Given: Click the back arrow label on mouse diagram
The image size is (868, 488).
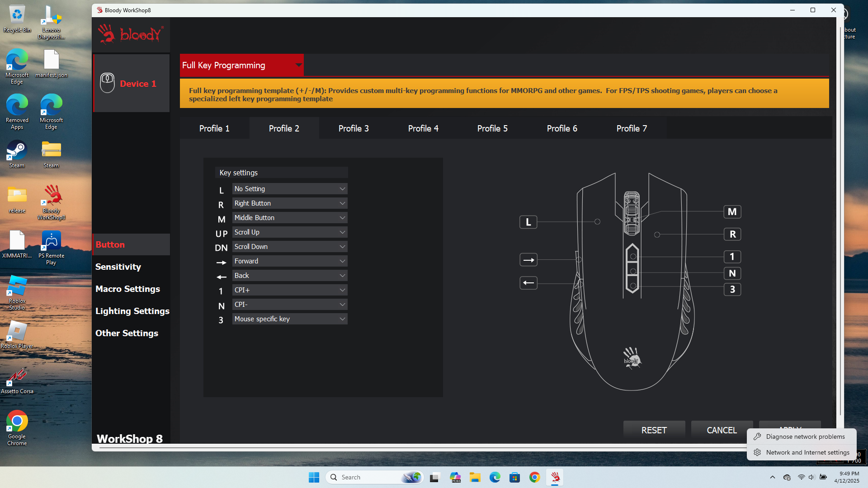Looking at the screenshot, I should point(528,283).
